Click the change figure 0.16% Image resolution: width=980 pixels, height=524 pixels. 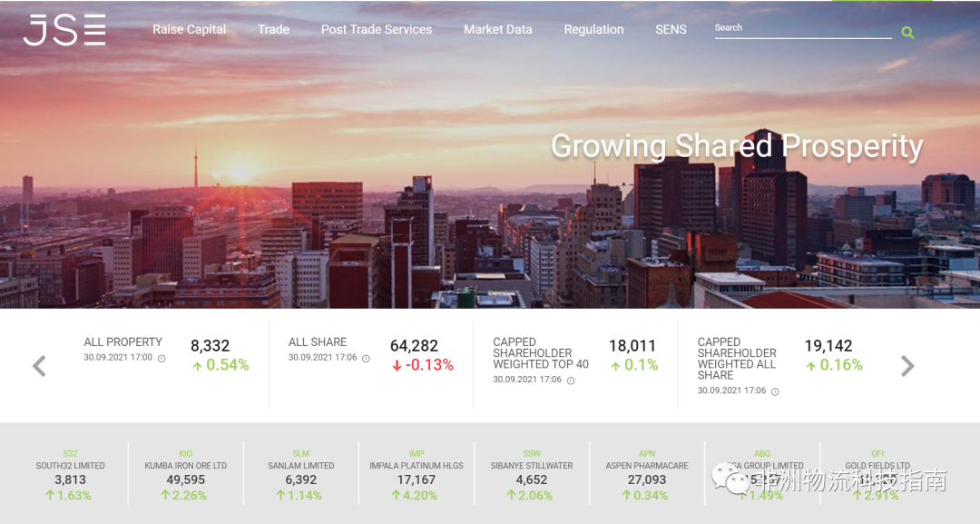click(834, 365)
